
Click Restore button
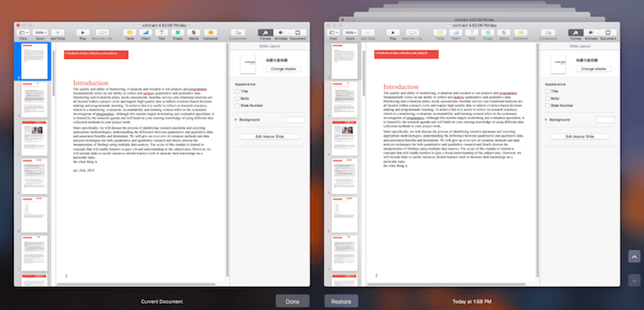pyautogui.click(x=341, y=301)
